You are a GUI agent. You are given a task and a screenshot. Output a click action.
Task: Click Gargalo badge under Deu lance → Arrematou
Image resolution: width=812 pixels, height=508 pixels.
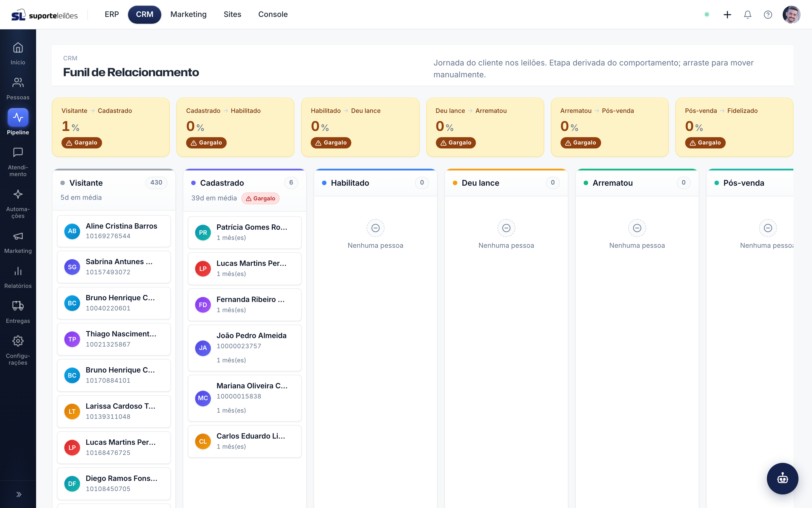click(x=456, y=143)
